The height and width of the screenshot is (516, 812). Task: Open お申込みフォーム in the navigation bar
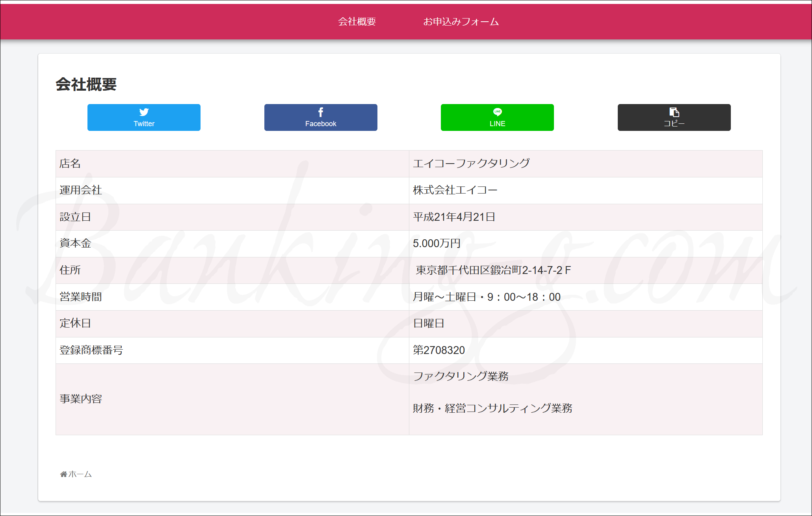tap(461, 22)
